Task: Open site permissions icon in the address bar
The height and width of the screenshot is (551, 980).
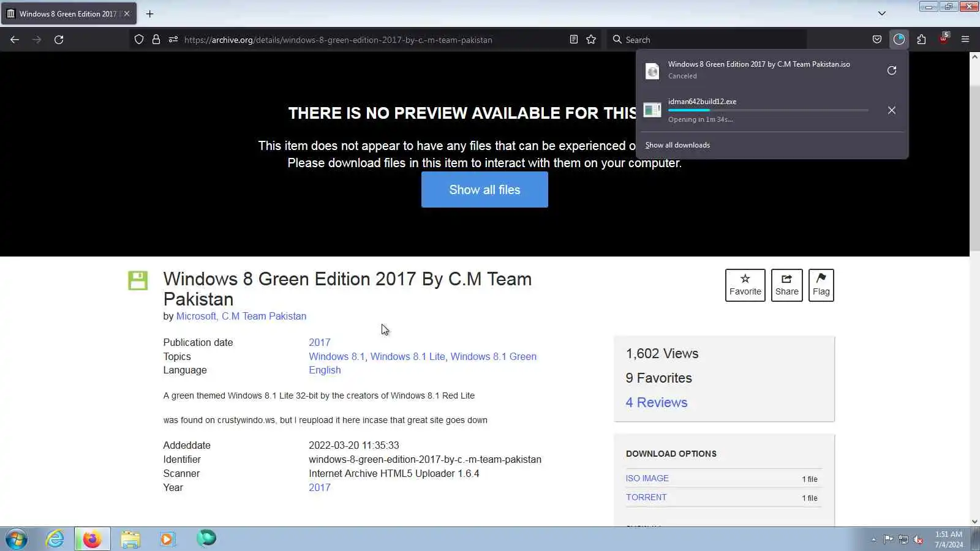Action: click(173, 40)
